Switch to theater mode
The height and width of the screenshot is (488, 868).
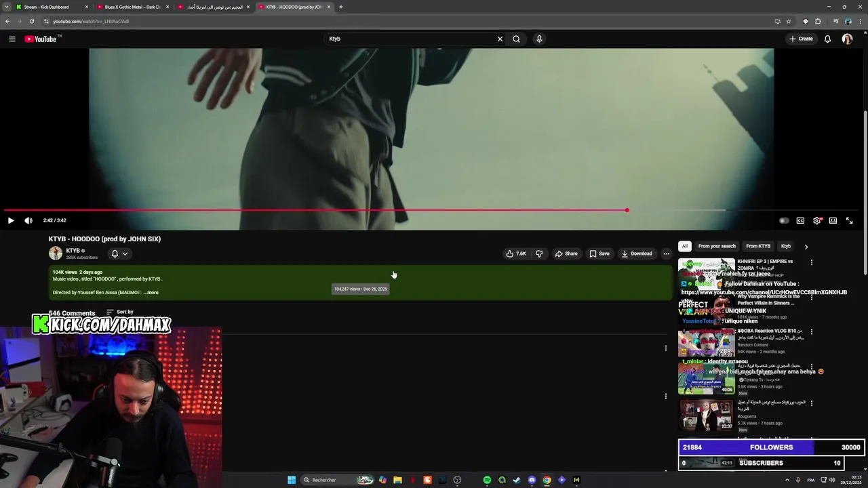(833, 220)
